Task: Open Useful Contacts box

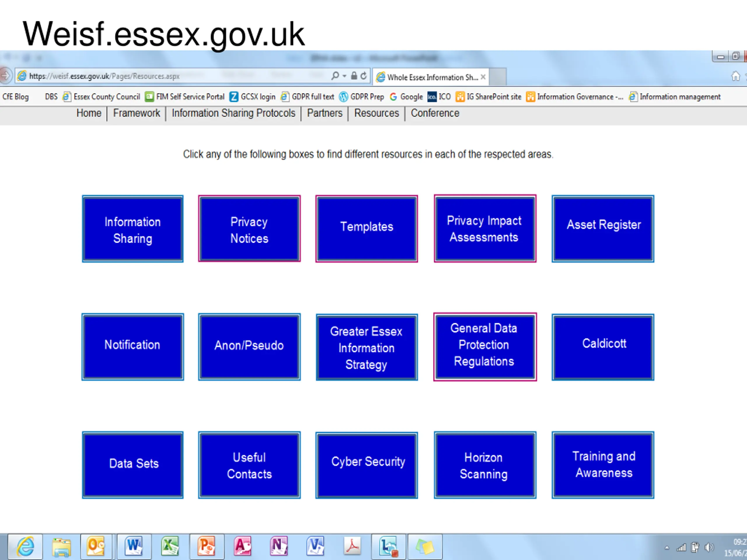Action: coord(249,465)
